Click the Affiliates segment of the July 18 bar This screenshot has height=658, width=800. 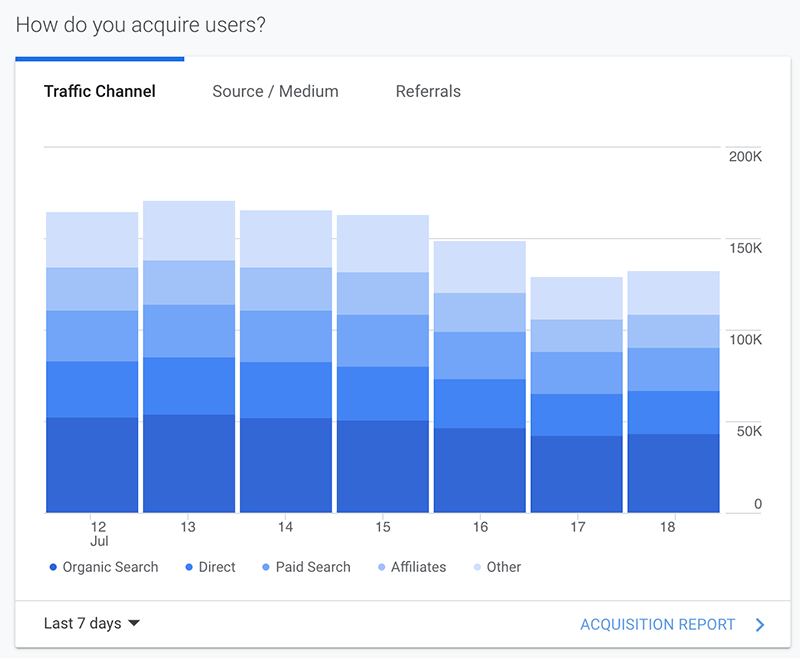(673, 331)
